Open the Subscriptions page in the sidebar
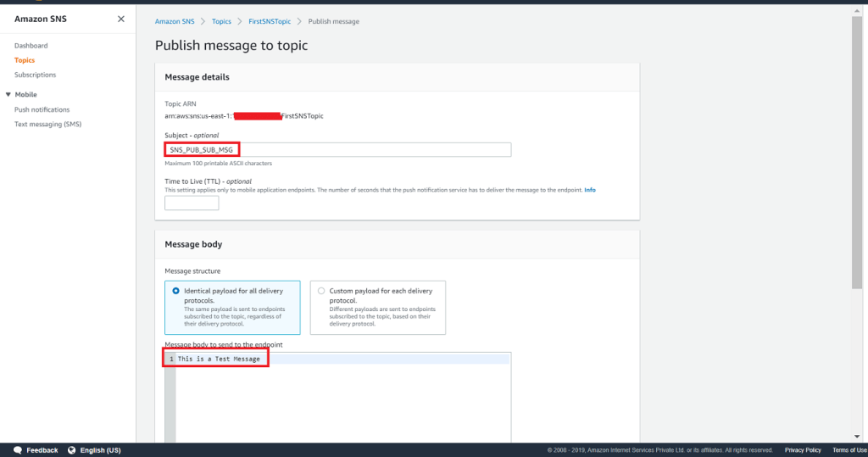 tap(35, 75)
